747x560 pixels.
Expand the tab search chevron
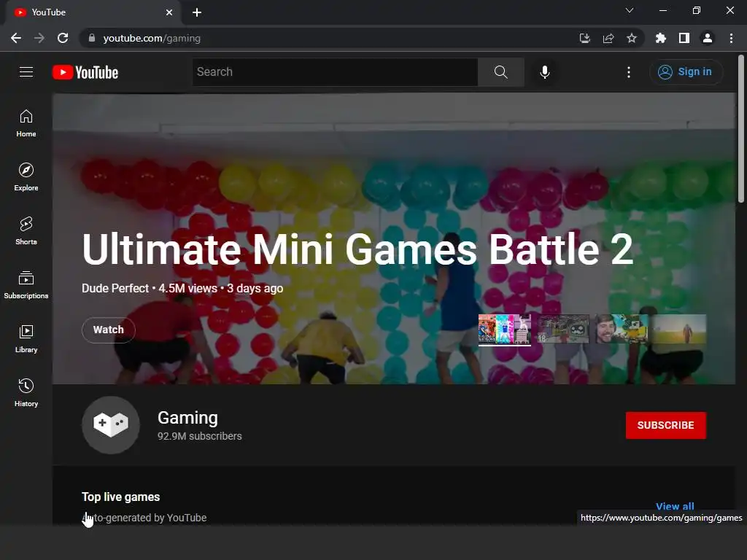click(x=630, y=10)
